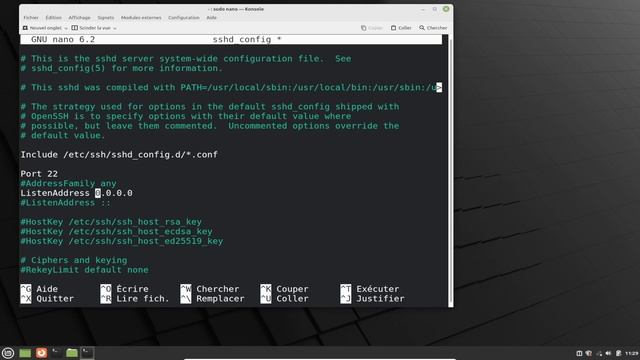Click the 'GNU nano 6.2' title text
The width and height of the screenshot is (640, 360).
(63, 40)
